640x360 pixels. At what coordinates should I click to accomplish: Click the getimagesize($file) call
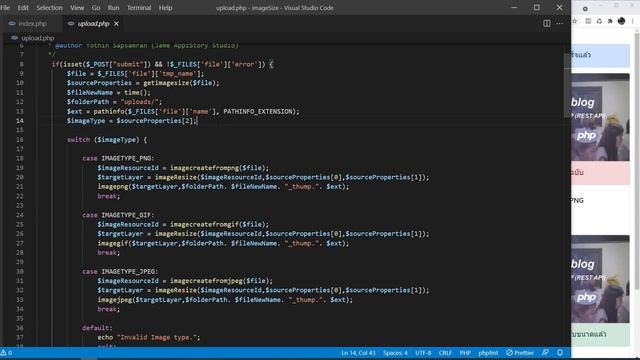coord(180,83)
